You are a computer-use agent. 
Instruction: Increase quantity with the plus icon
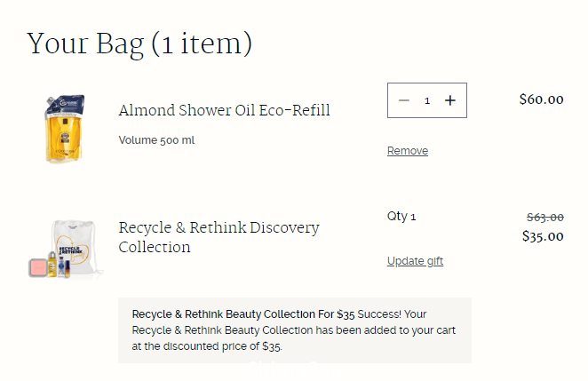tap(450, 100)
